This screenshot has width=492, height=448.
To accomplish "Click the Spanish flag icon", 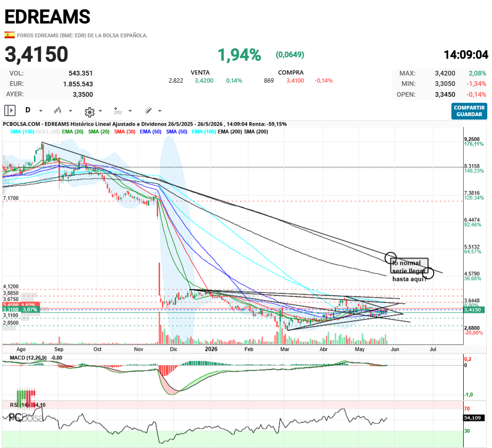I will point(9,35).
